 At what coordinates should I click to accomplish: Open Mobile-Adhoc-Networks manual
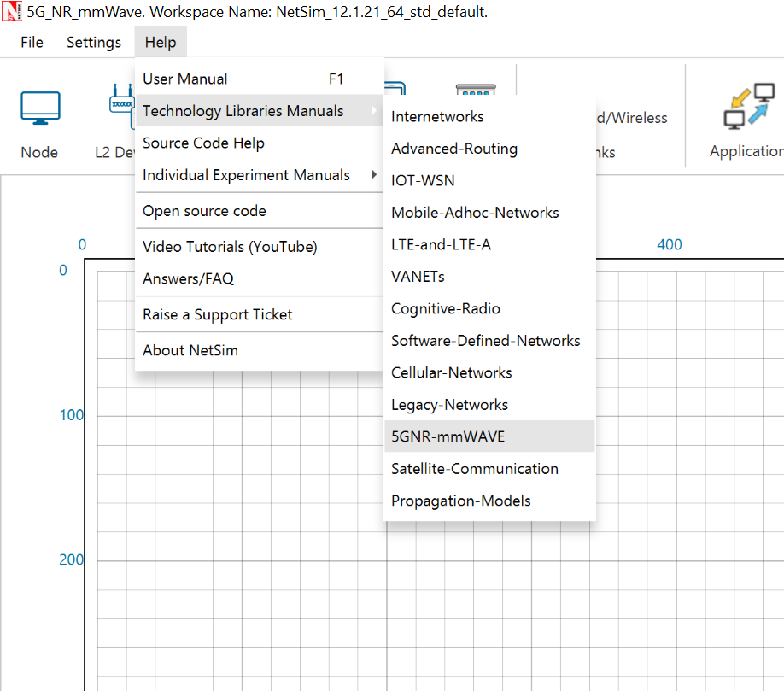tap(489, 213)
